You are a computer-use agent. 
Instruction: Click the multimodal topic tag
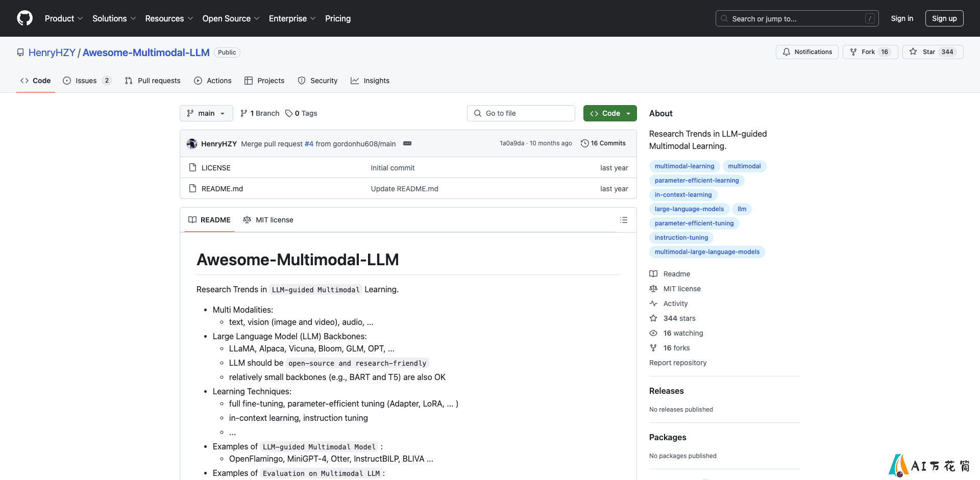click(744, 166)
